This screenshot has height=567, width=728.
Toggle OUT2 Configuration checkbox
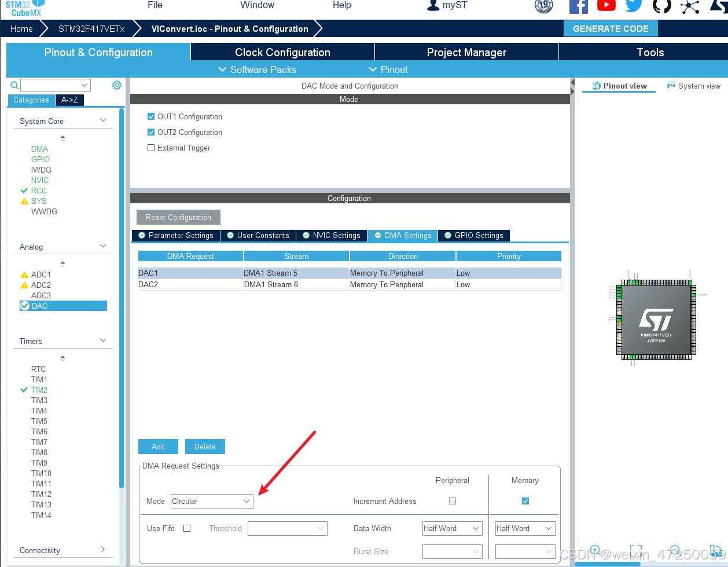point(151,132)
